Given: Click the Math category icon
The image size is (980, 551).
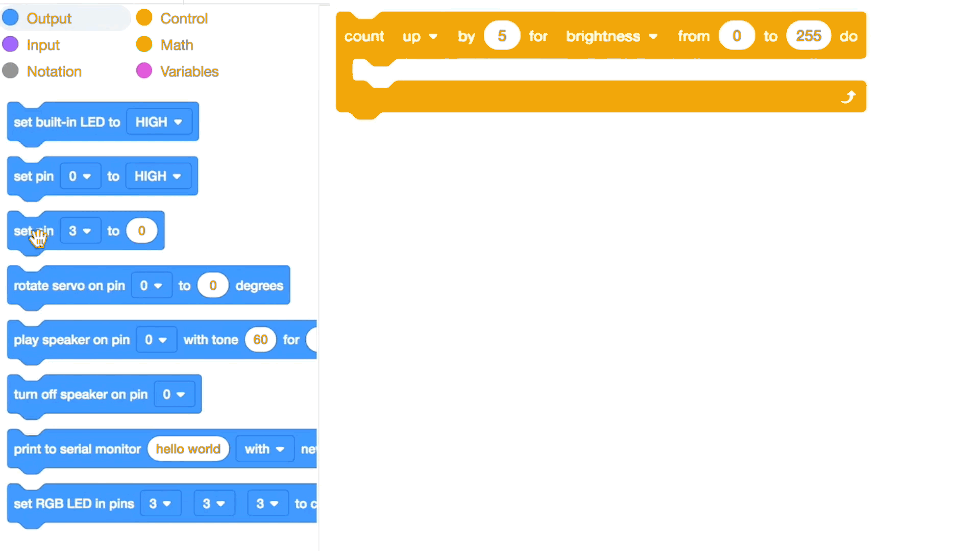Looking at the screenshot, I should (x=146, y=44).
